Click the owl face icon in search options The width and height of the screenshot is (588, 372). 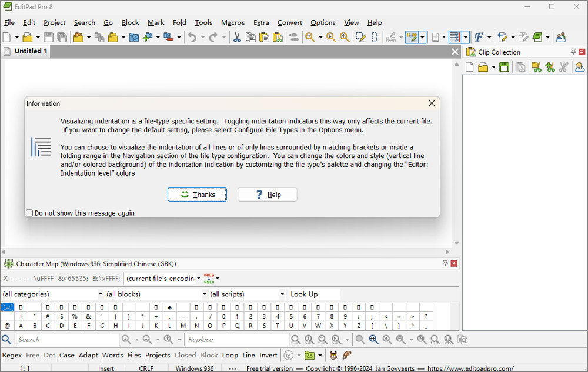[333, 355]
